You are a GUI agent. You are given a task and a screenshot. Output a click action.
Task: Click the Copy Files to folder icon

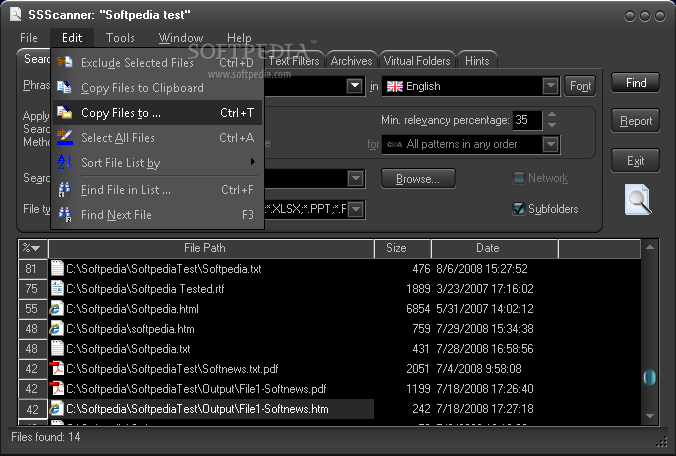(x=65, y=112)
